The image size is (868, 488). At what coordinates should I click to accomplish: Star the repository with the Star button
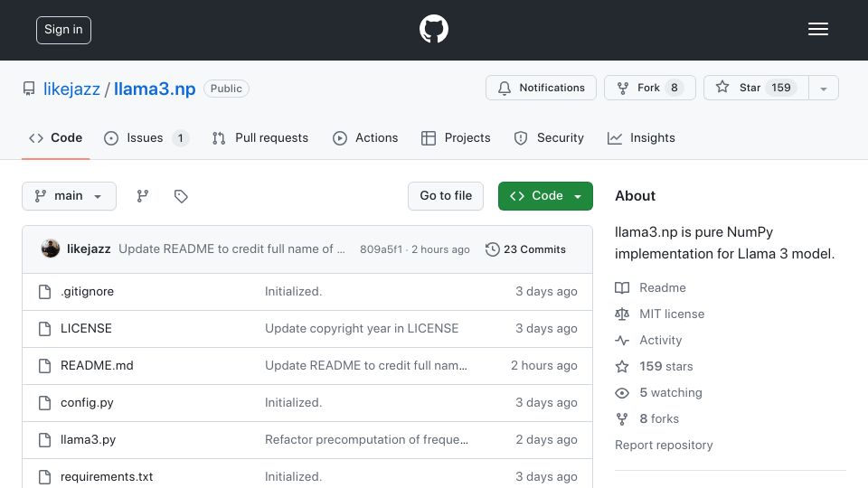tap(756, 88)
